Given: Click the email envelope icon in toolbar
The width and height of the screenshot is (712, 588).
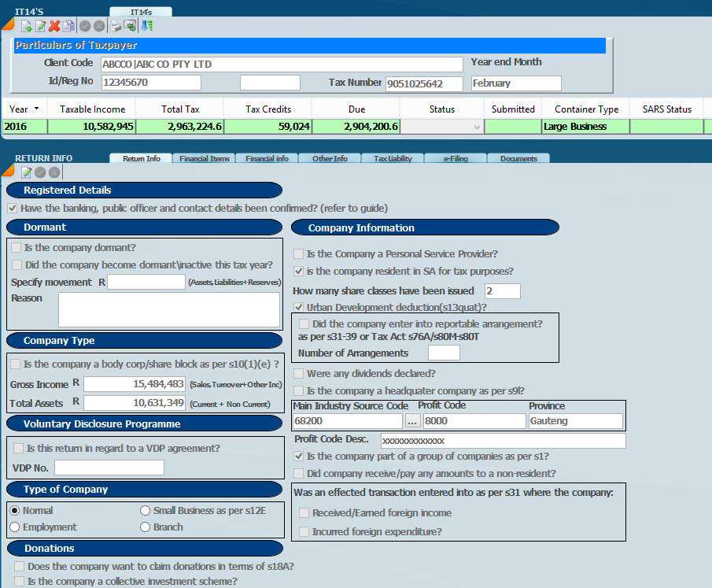Looking at the screenshot, I should click(x=129, y=26).
